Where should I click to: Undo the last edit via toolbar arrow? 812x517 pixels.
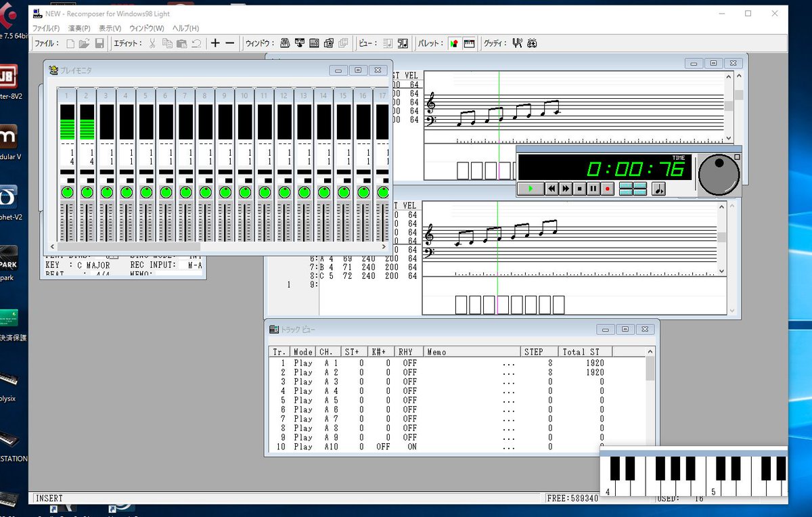196,43
